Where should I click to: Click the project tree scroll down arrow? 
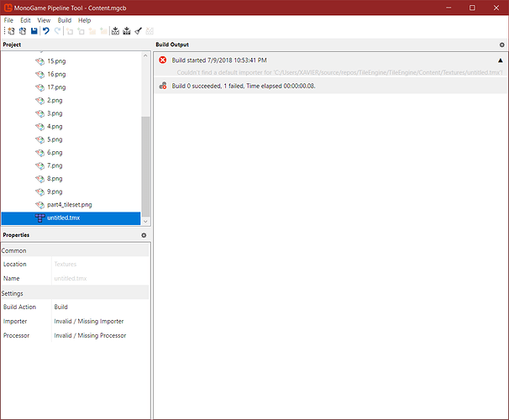[145, 222]
